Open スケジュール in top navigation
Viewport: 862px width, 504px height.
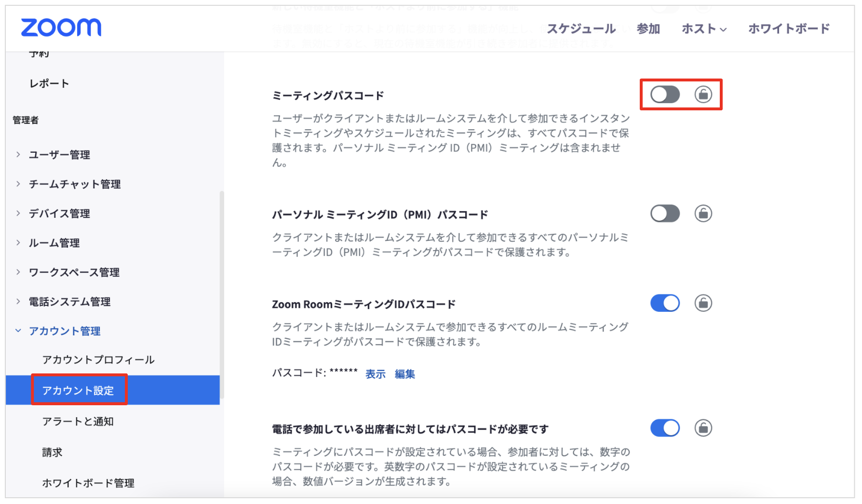pos(581,29)
